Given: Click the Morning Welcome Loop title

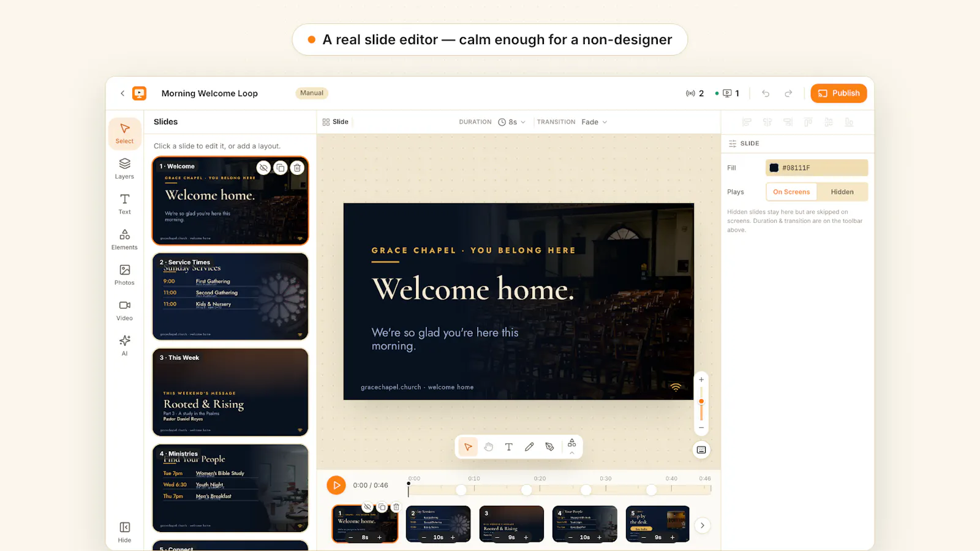Looking at the screenshot, I should click(x=209, y=93).
